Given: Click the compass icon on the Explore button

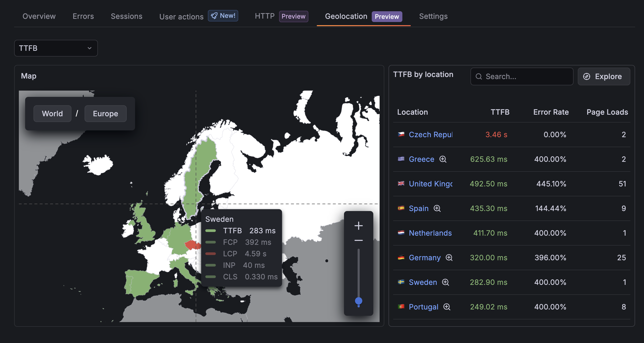Looking at the screenshot, I should 587,76.
